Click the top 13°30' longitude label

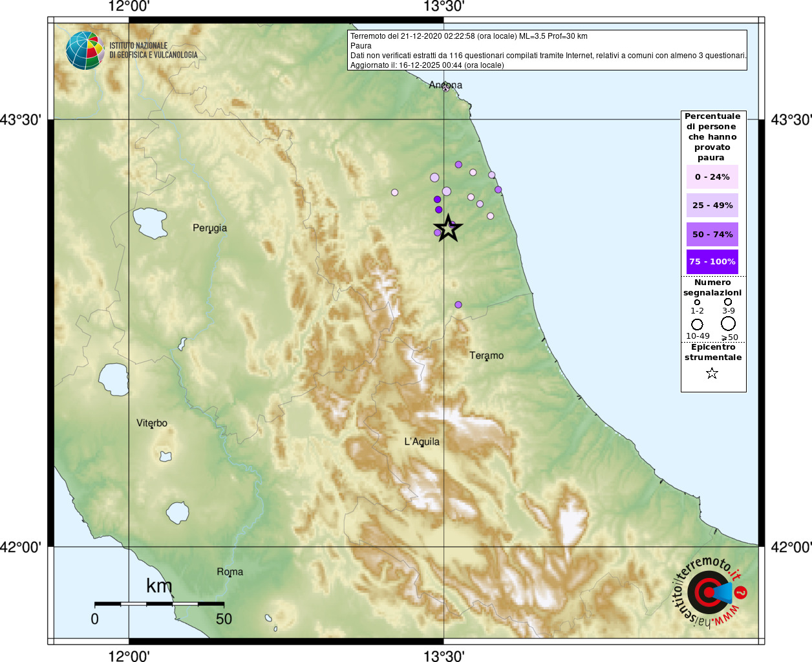(x=444, y=6)
